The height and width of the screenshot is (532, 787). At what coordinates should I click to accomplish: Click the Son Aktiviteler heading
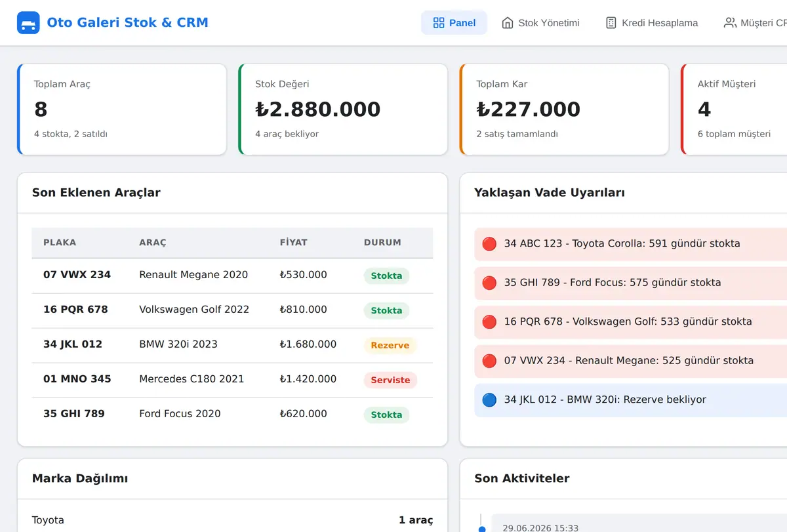click(x=522, y=479)
